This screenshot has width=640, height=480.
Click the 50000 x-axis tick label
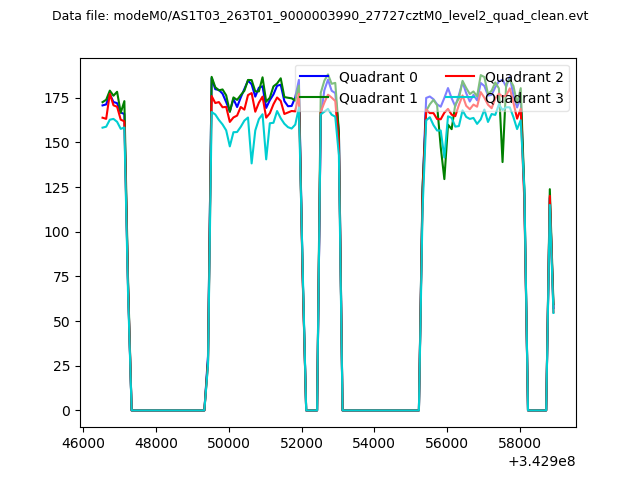[229, 441]
